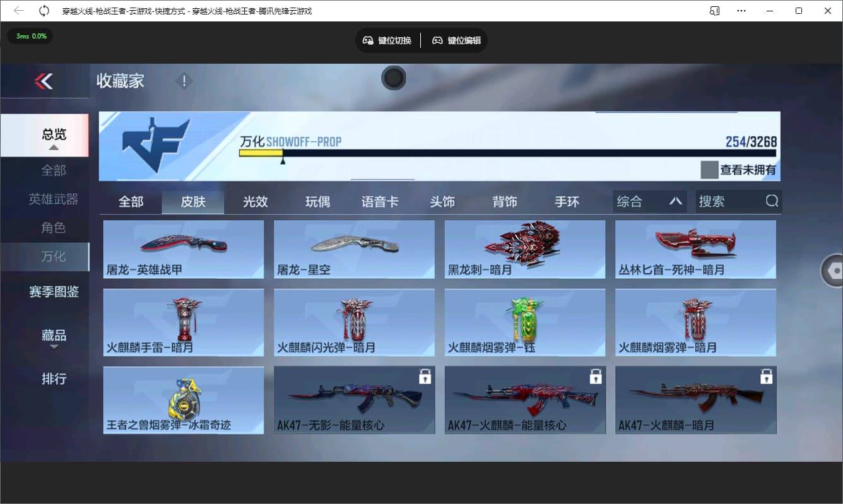
Task: Click the refresh icon in the title bar
Action: [x=43, y=10]
